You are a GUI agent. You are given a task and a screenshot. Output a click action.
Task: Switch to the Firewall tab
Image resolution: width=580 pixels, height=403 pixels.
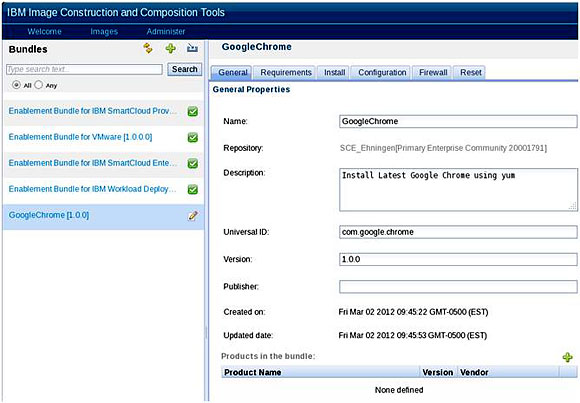coord(433,73)
